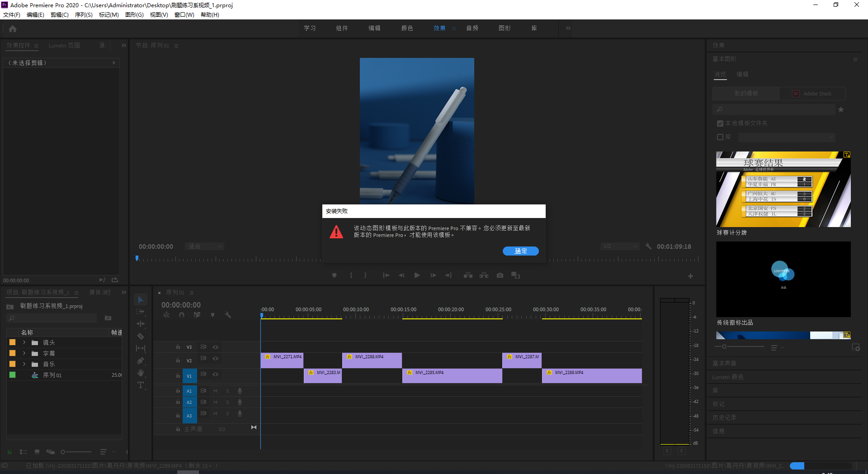Select the Razor tool in the tools panel
This screenshot has height=474, width=868.
[141, 337]
